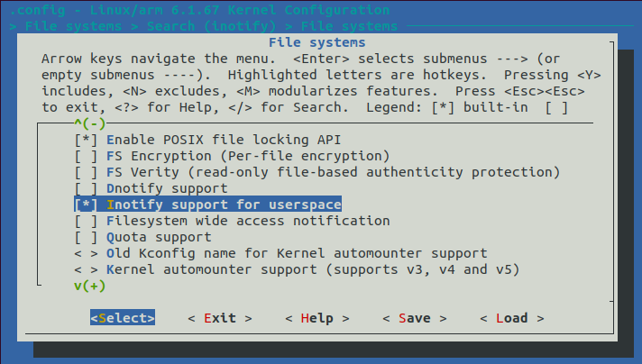Toggle Kernel automounter support tristate

click(x=86, y=270)
